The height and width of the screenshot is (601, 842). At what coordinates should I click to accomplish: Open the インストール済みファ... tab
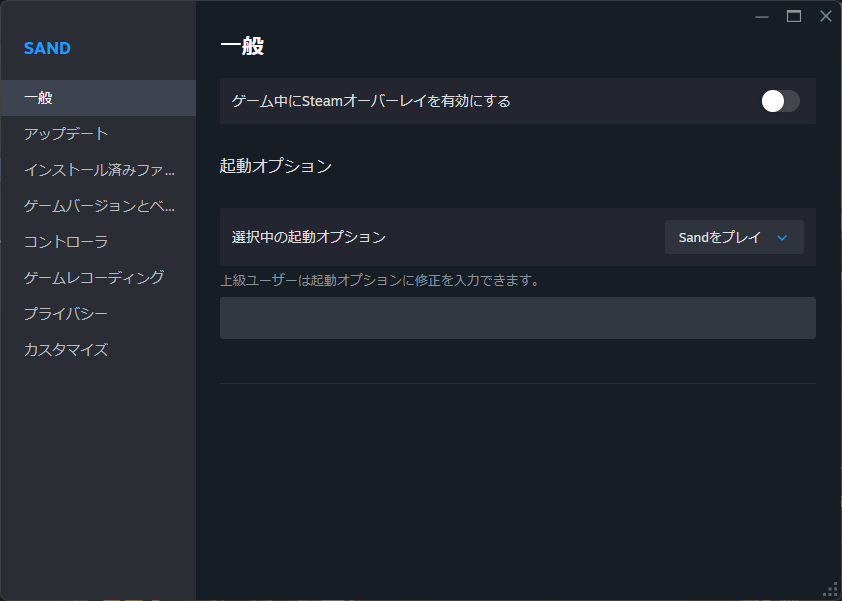[x=98, y=170]
